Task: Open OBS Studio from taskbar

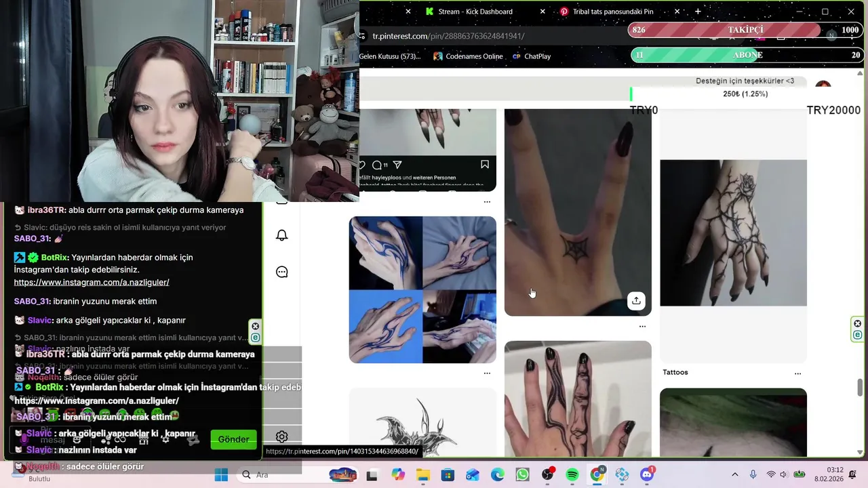Action: pyautogui.click(x=548, y=474)
